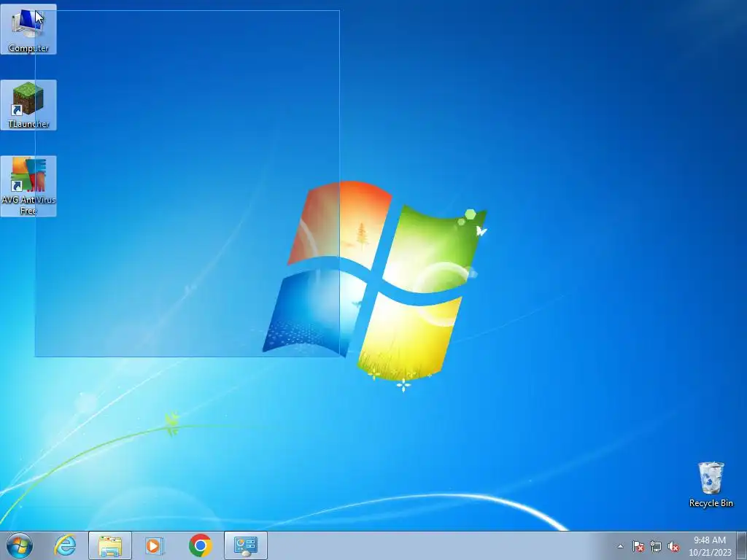Open the Action Center flag icon
747x560 pixels.
(x=638, y=546)
